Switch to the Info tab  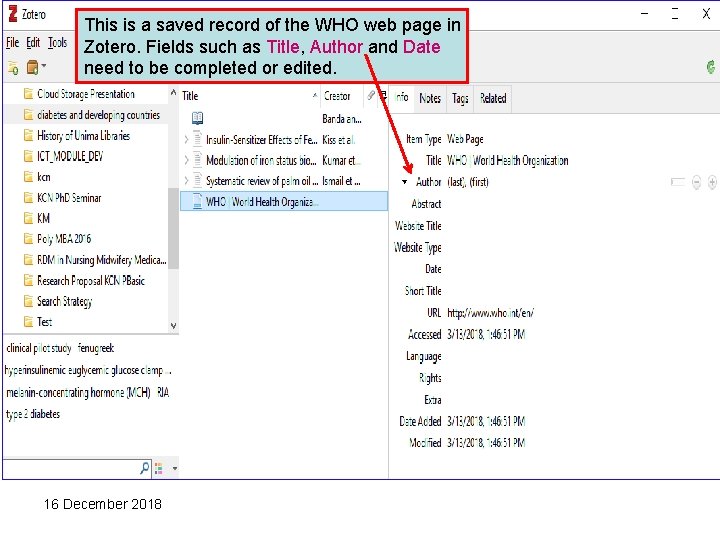[402, 97]
